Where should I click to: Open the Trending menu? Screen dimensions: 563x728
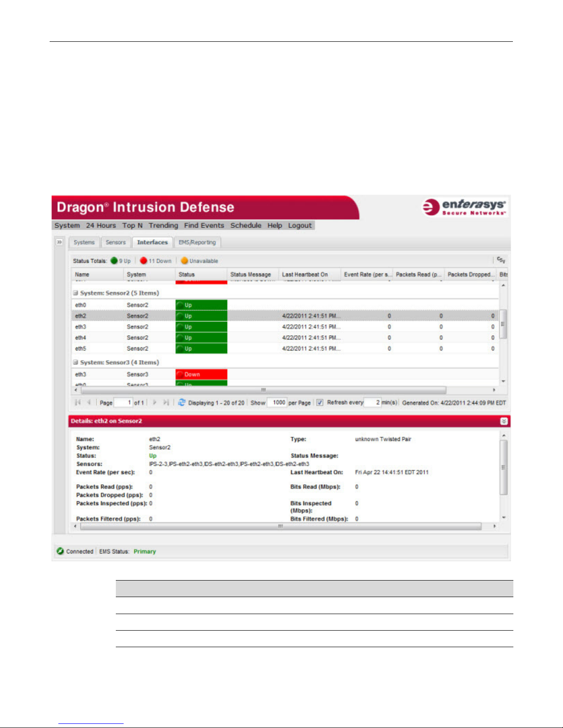163,226
